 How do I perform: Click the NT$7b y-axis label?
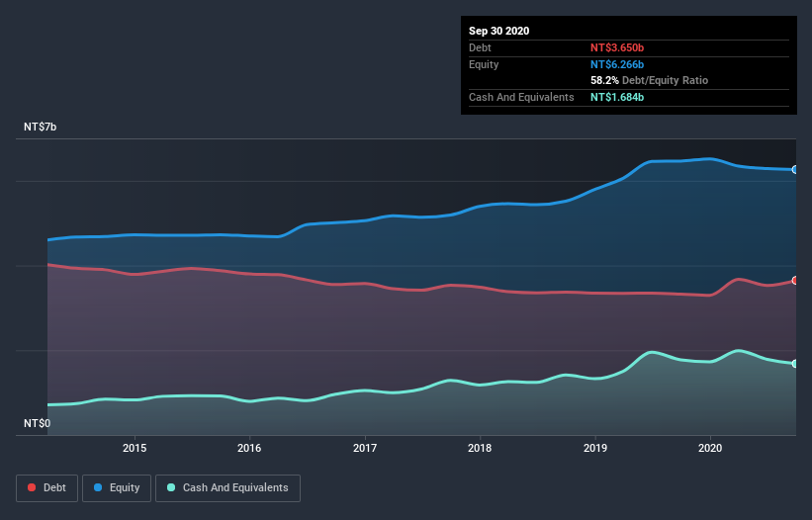click(x=40, y=127)
